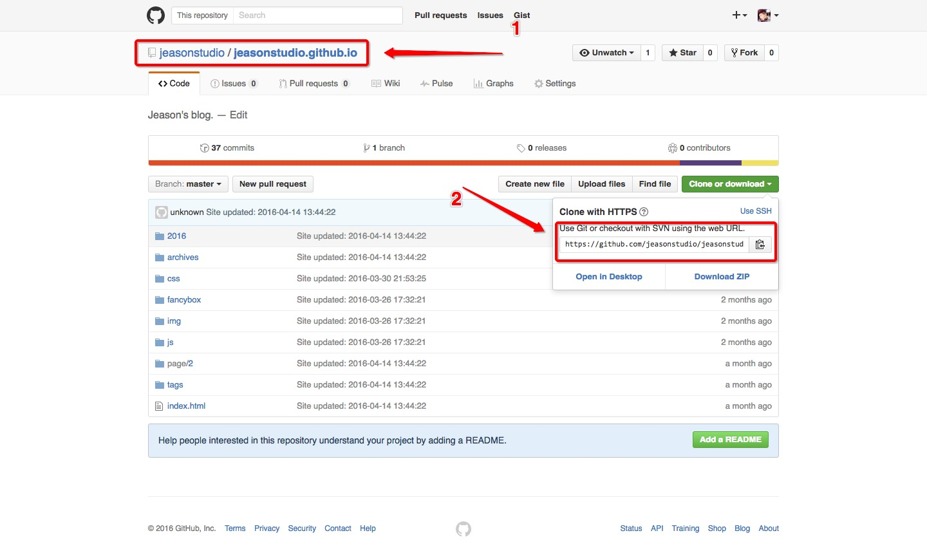View the 0 releases page

tap(541, 148)
